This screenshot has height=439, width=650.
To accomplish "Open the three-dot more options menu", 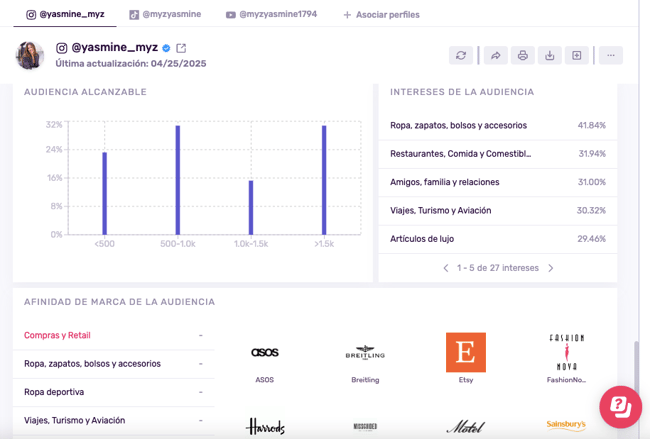I will click(x=610, y=56).
